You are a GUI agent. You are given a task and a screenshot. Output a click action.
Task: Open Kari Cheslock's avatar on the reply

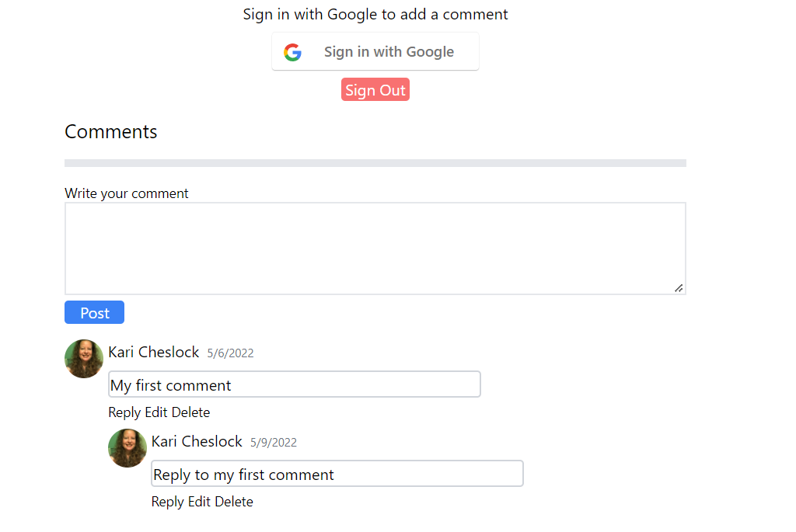coord(127,448)
